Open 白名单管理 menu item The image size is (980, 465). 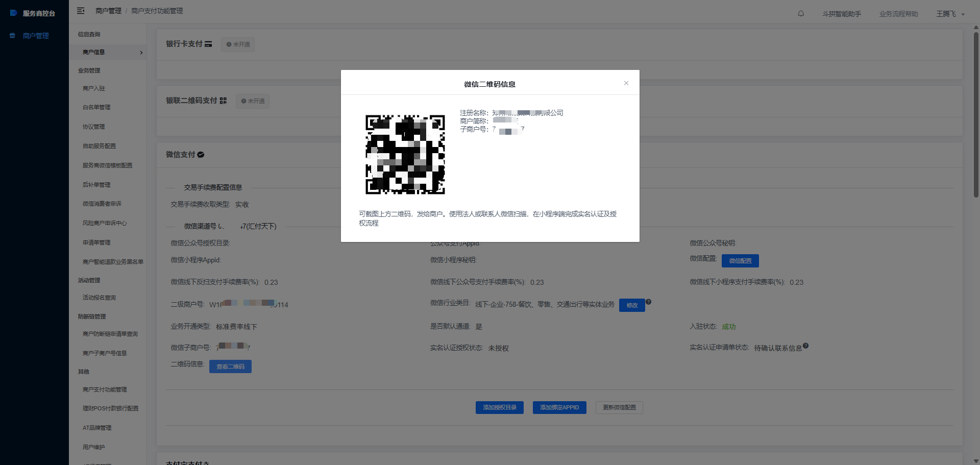tap(96, 107)
